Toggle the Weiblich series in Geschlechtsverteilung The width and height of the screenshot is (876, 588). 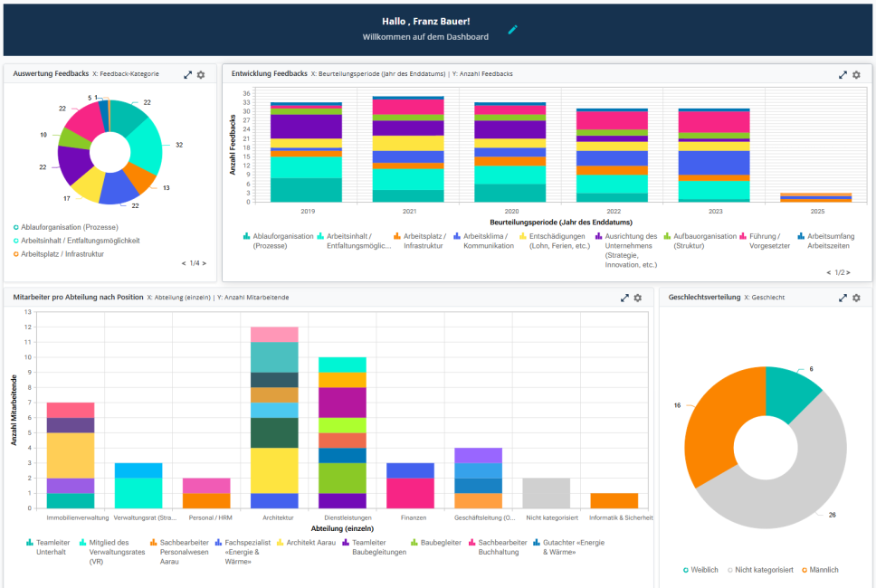coord(702,570)
